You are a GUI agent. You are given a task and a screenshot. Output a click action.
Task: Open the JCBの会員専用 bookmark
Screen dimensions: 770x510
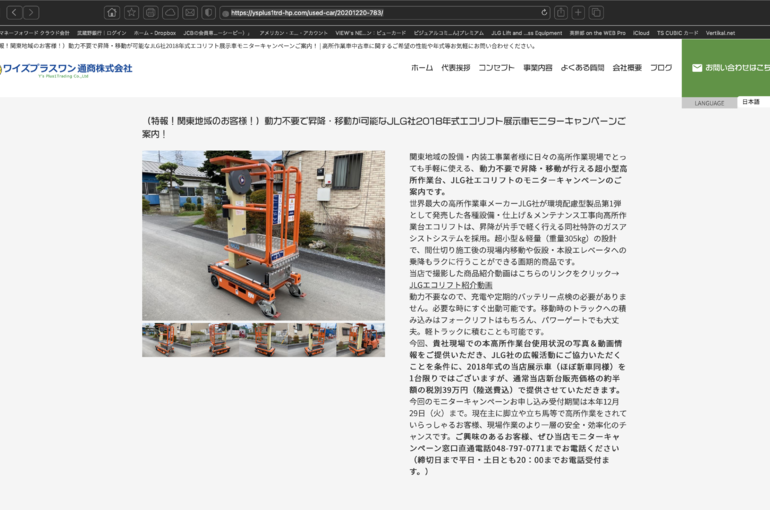(x=217, y=33)
